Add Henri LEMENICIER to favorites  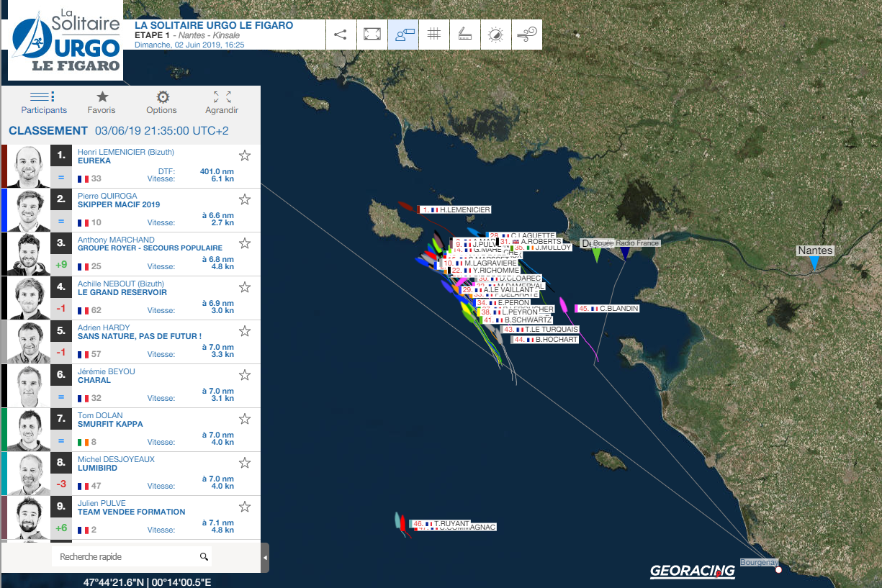(x=245, y=155)
